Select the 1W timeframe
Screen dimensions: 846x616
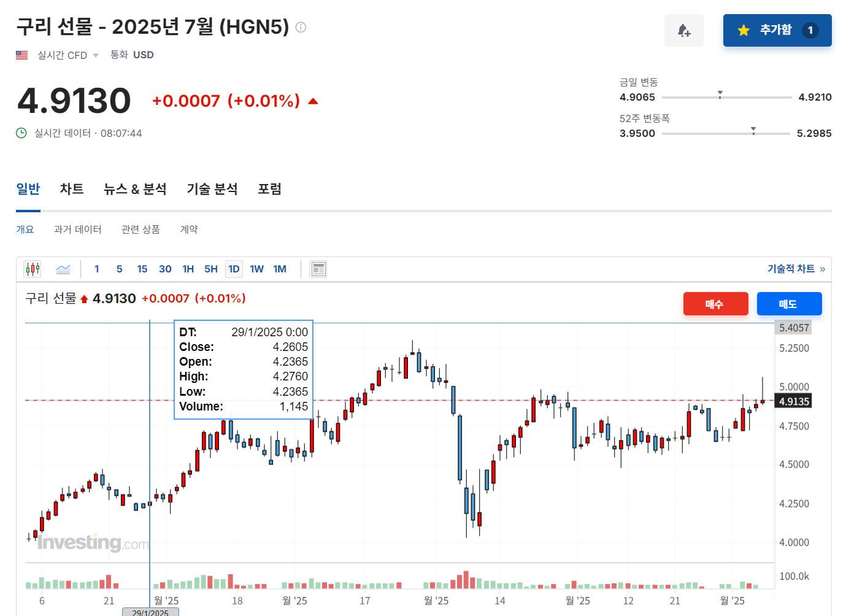click(x=256, y=269)
